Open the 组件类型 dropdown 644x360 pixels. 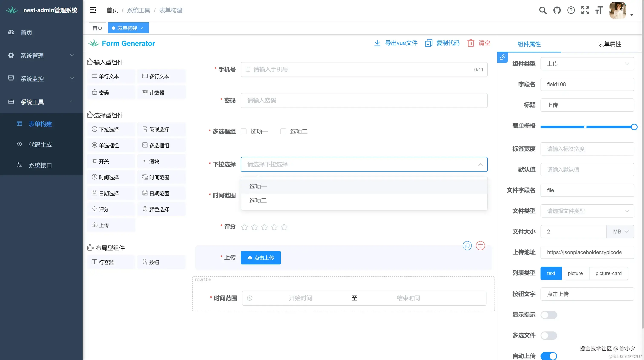587,64
